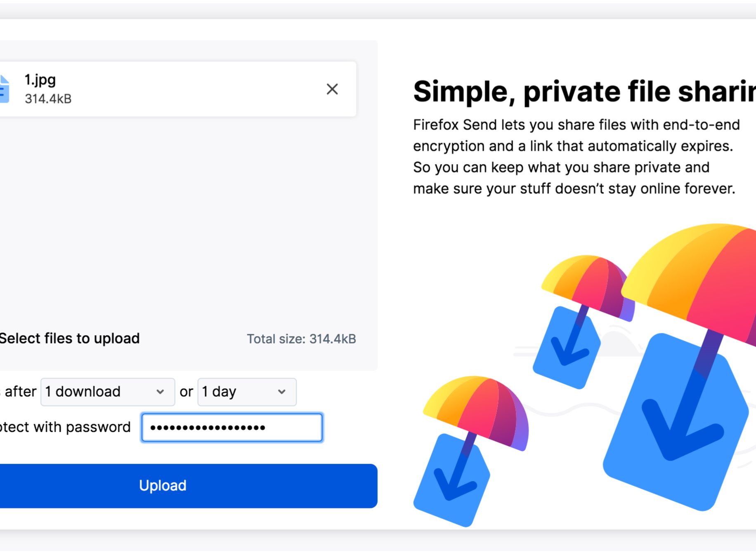Remove 1.jpg using the X icon

point(332,89)
